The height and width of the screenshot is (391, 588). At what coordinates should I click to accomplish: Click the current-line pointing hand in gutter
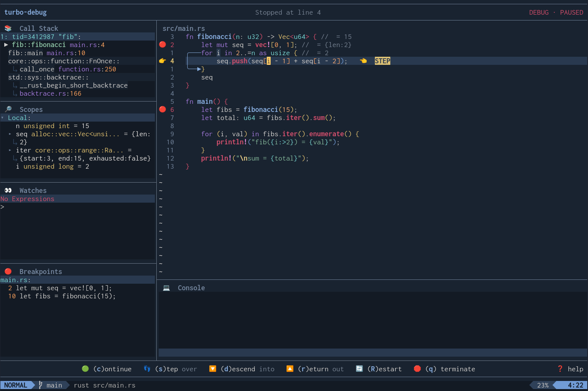(163, 61)
